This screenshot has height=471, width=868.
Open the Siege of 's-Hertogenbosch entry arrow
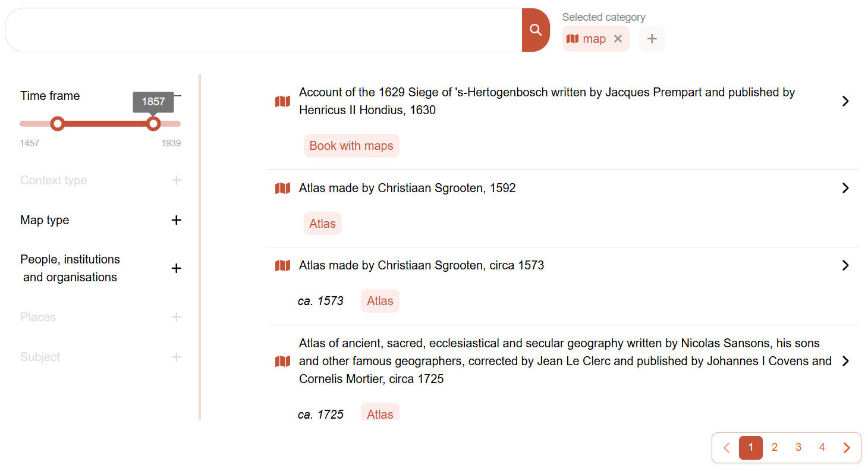(845, 102)
